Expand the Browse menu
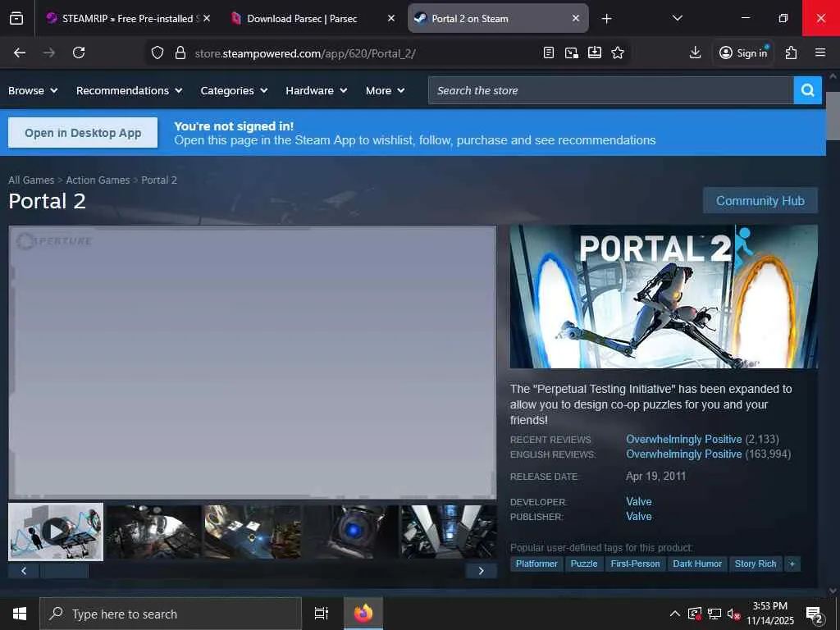Viewport: 840px width, 630px height. pyautogui.click(x=33, y=90)
